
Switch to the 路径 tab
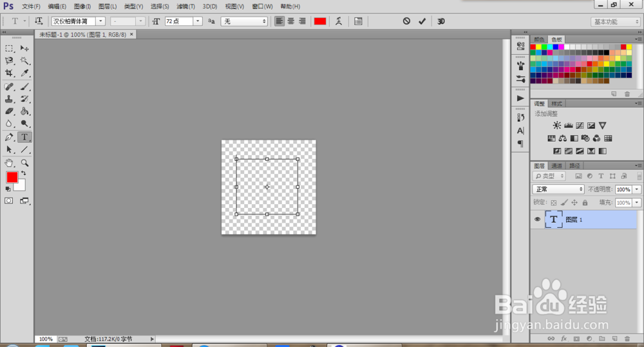(574, 166)
